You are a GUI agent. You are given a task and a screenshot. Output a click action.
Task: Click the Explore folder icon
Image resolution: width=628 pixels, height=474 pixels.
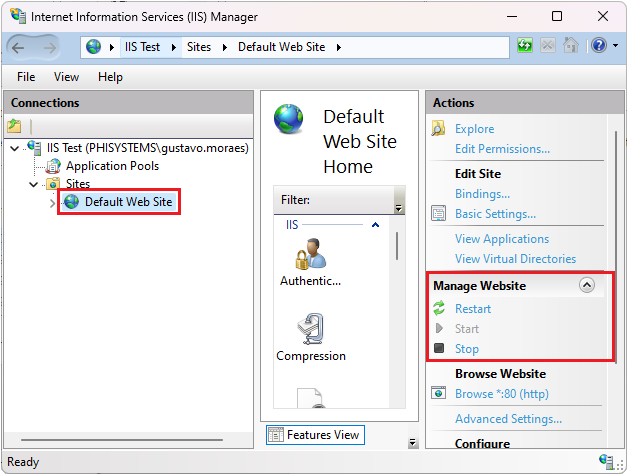(438, 129)
